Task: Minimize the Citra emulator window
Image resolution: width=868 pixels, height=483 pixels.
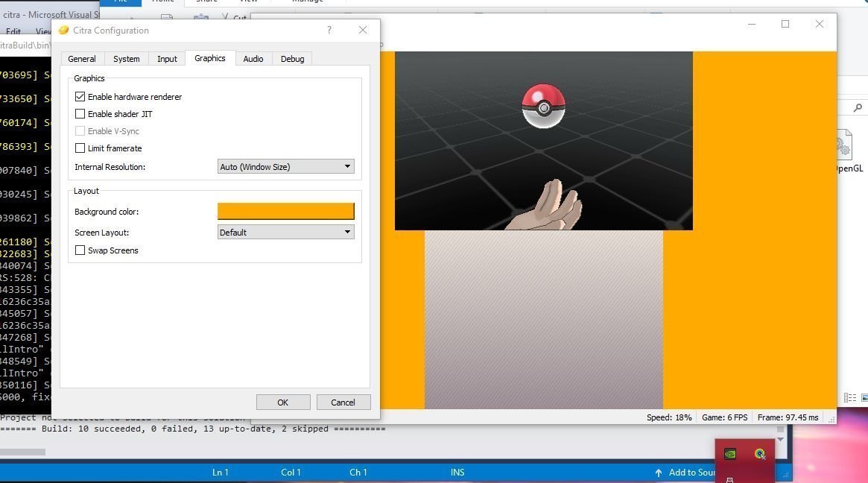Action: pyautogui.click(x=751, y=24)
